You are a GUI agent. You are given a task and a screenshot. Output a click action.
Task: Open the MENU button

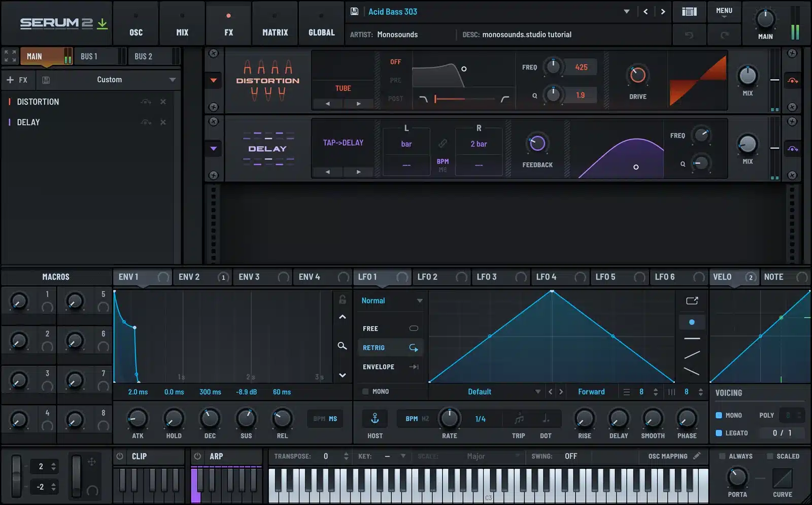tap(724, 12)
